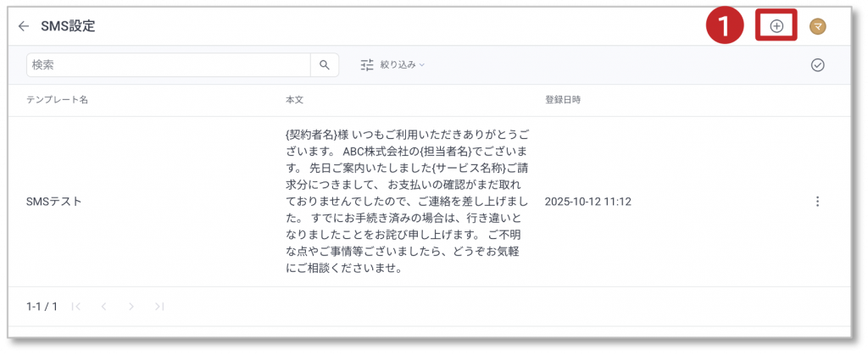This screenshot has width=868, height=355.
Task: Go back using the left arrow
Action: (x=24, y=26)
